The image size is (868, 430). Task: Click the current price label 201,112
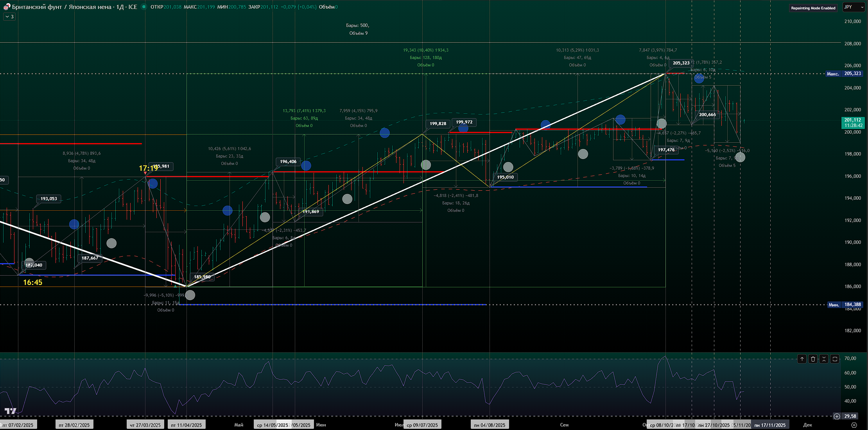click(x=852, y=120)
